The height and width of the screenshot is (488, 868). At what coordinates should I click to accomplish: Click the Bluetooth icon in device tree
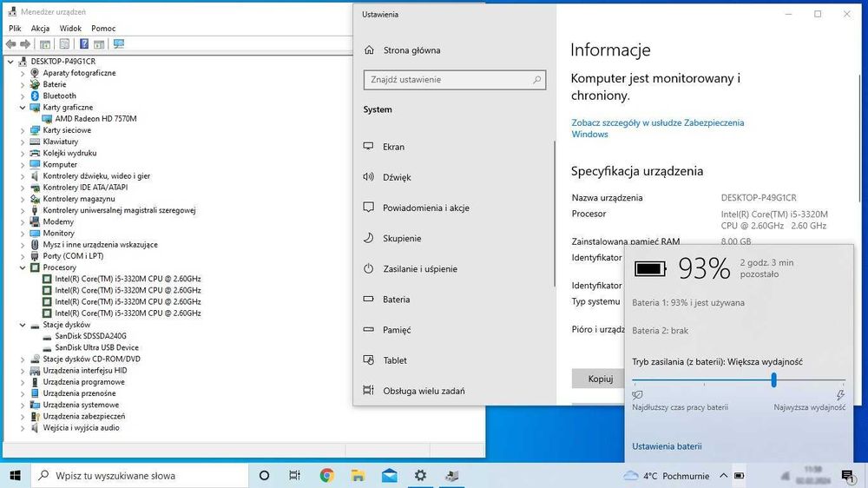point(35,96)
